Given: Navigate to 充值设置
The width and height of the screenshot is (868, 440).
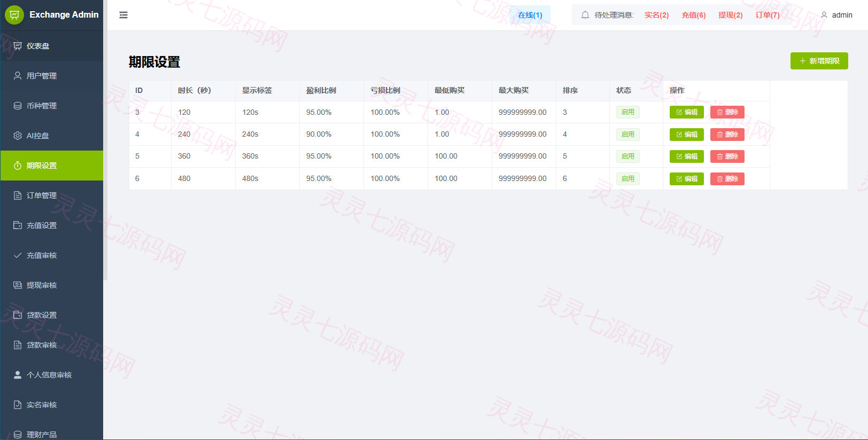Looking at the screenshot, I should (x=52, y=225).
